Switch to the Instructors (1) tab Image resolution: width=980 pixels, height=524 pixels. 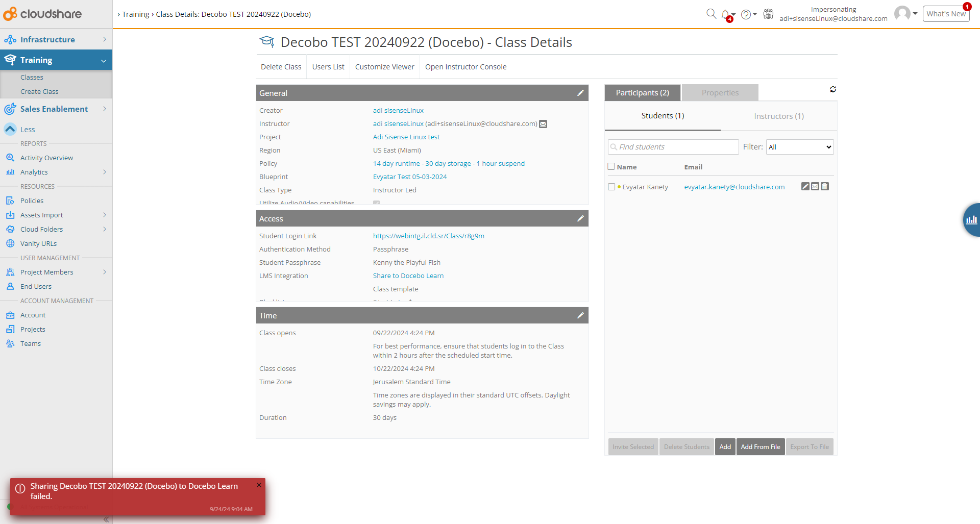[778, 116]
